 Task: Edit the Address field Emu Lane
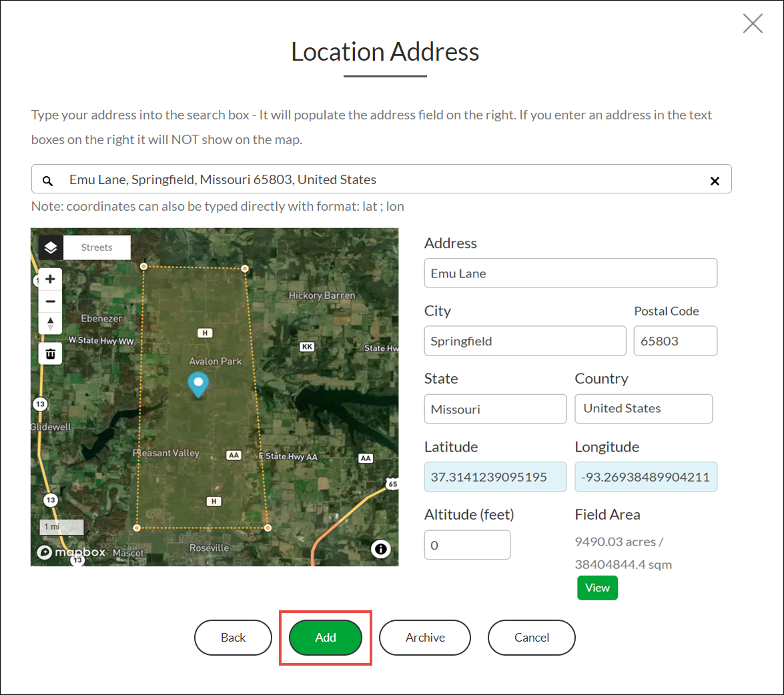pos(570,273)
